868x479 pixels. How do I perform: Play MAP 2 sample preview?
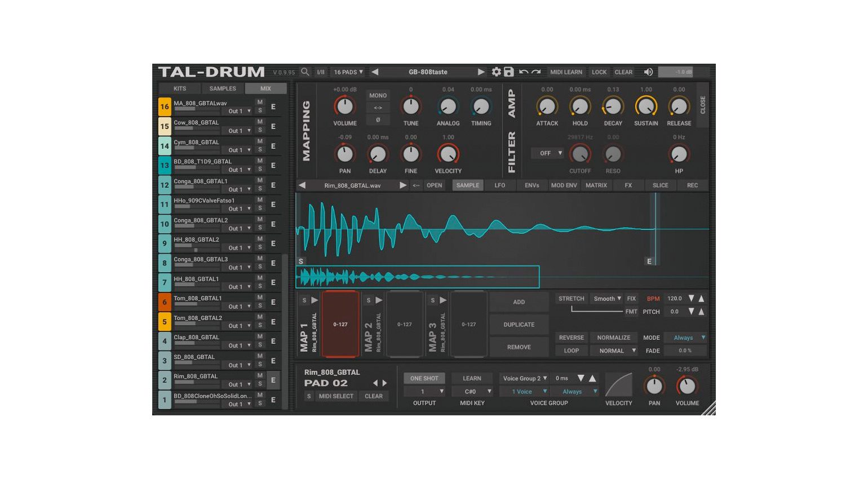379,300
